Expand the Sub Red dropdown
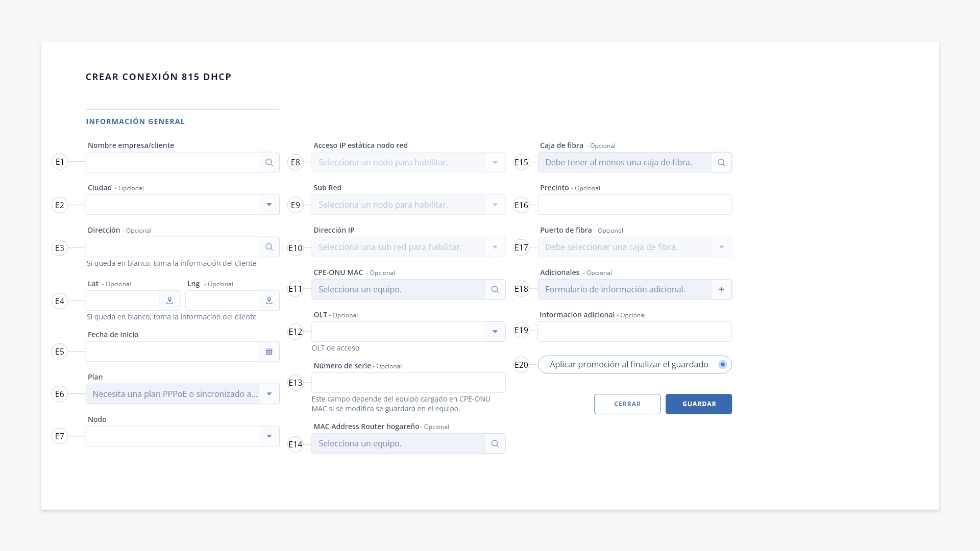 [x=495, y=205]
